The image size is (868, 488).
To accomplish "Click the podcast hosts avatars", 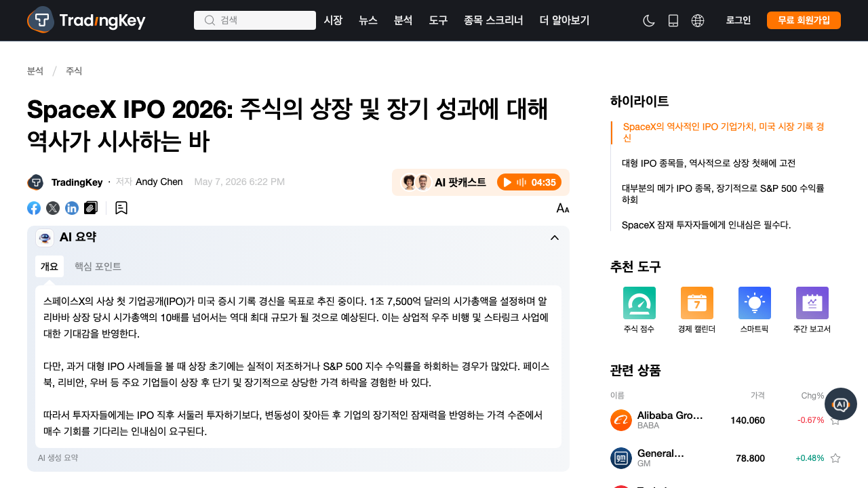I will point(416,182).
